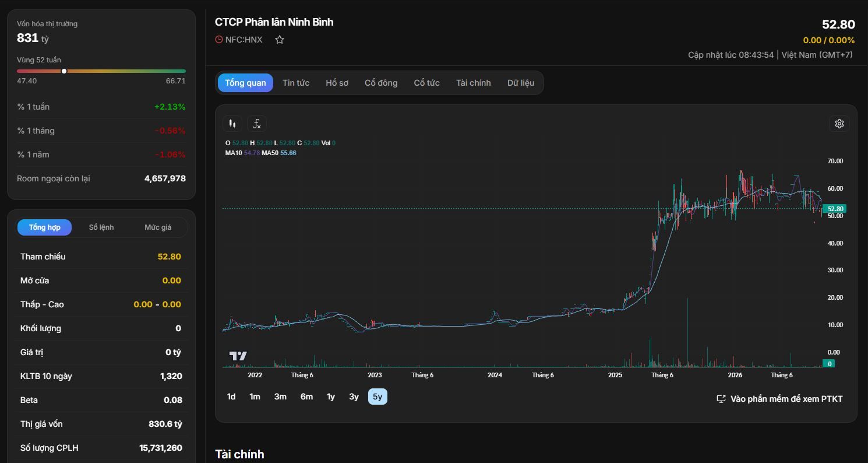Click the 52.80 price label on chart axis
The width and height of the screenshot is (868, 463).
tap(835, 209)
